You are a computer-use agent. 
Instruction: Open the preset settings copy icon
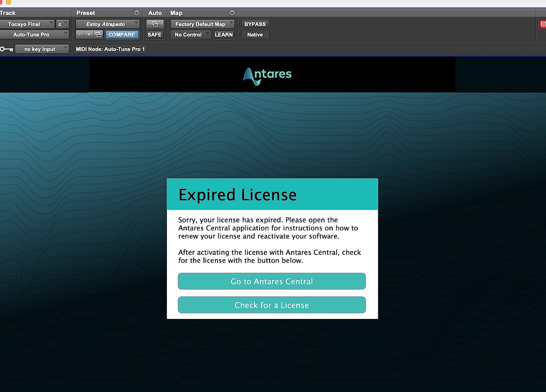[x=98, y=34]
